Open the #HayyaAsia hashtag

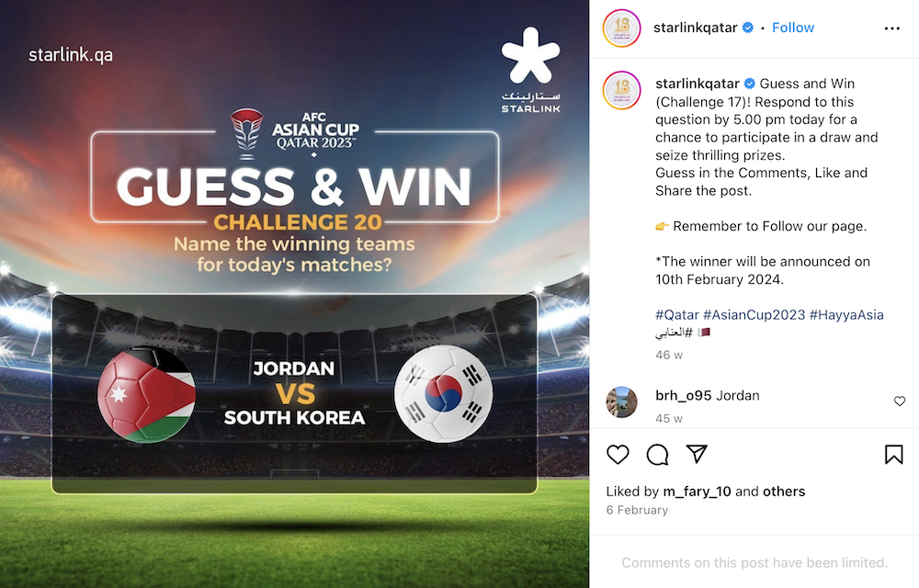(846, 314)
